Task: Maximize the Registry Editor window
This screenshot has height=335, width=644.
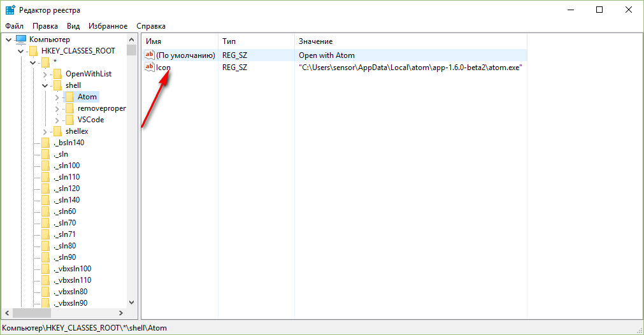Action: point(599,10)
